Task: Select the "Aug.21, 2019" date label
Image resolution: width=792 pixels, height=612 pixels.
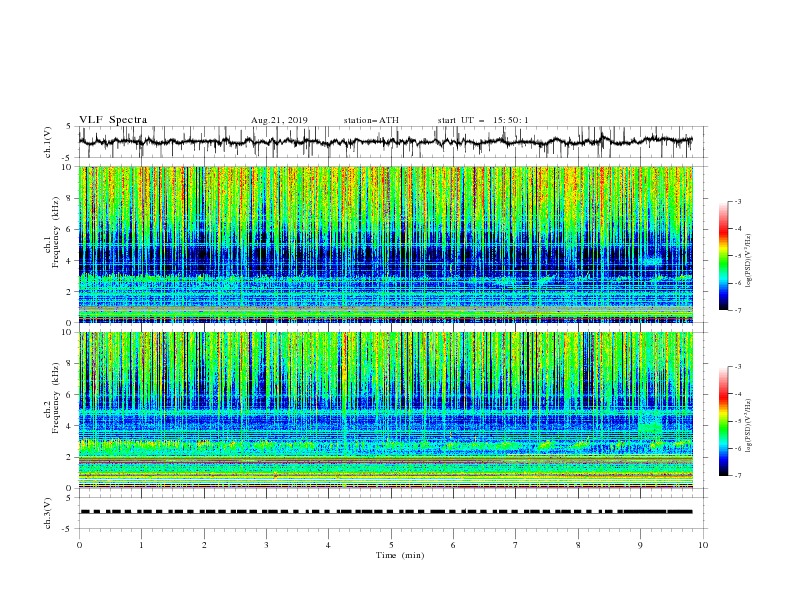Action: pyautogui.click(x=279, y=120)
